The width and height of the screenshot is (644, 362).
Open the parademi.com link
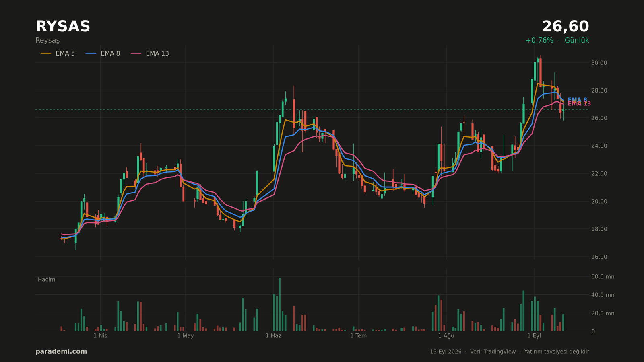(x=61, y=352)
